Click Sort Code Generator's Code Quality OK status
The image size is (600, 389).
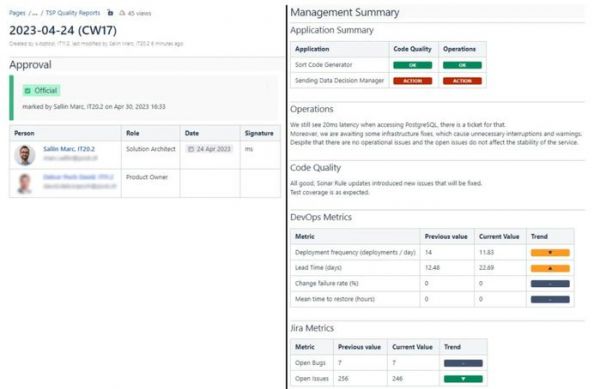point(412,65)
